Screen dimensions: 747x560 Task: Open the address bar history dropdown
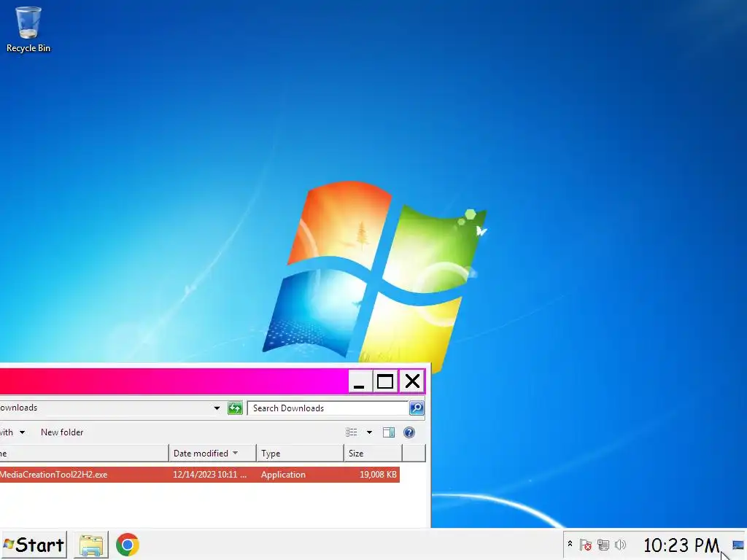coord(217,408)
